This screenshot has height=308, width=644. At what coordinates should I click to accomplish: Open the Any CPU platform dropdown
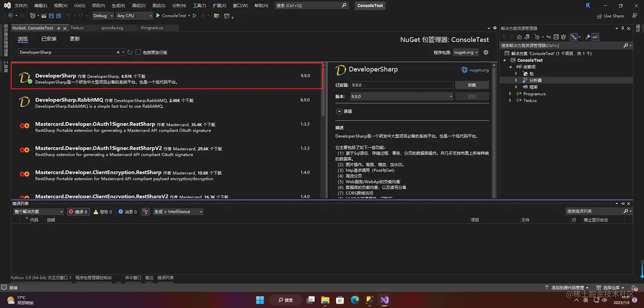coord(134,16)
